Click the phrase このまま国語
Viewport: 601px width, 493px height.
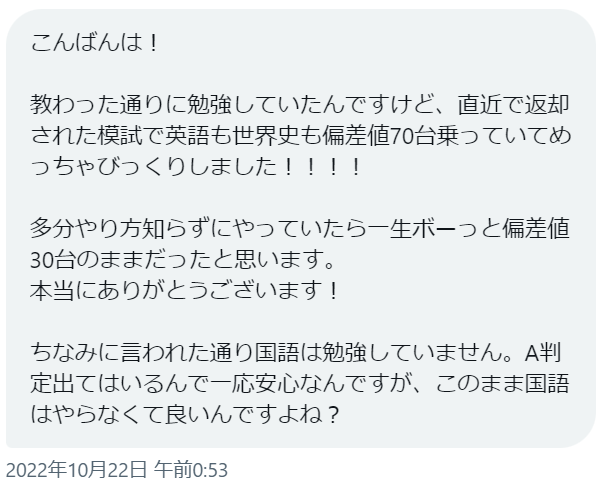[502, 384]
